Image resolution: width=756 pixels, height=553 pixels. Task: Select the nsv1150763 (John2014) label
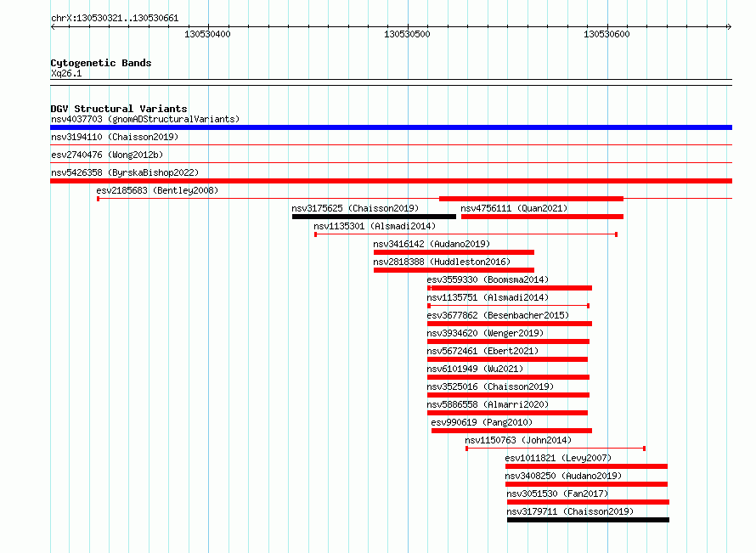[518, 440]
